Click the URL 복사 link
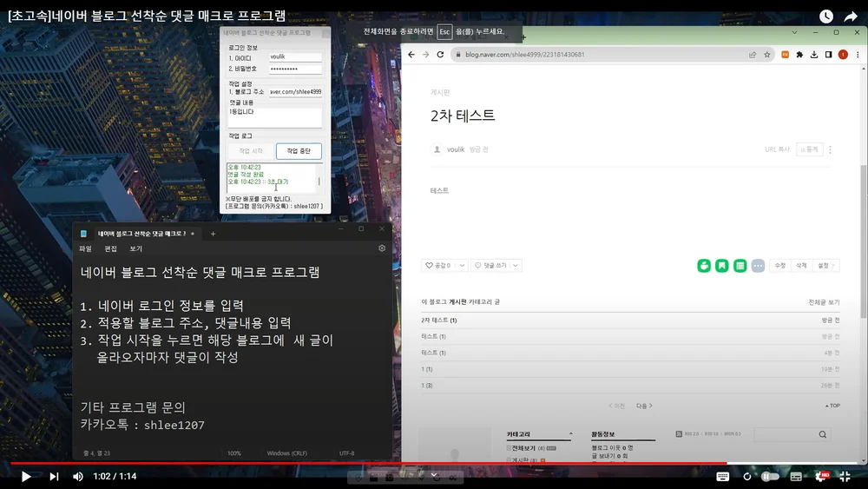The image size is (868, 489). click(x=777, y=149)
